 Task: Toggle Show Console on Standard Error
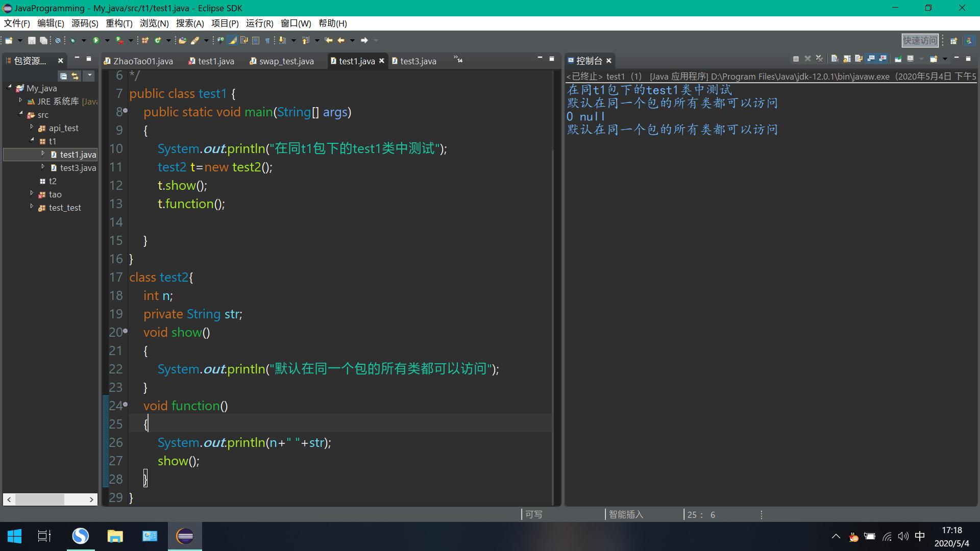point(883,59)
